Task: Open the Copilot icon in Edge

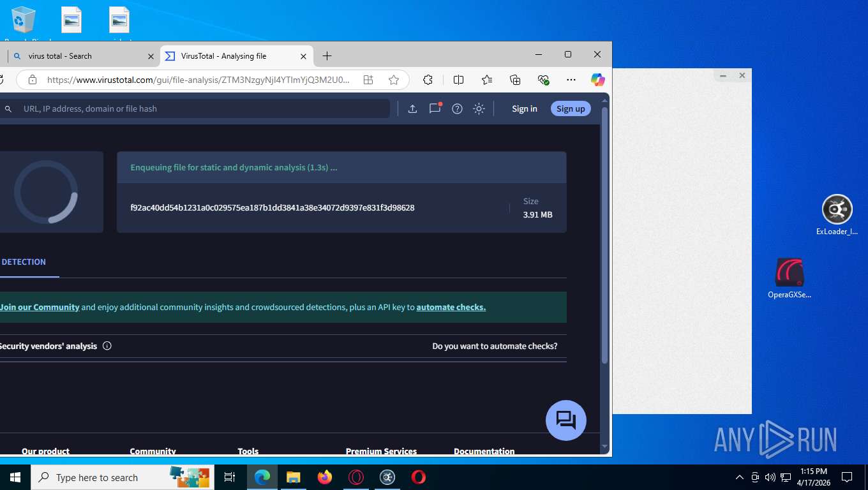Action: (x=597, y=80)
